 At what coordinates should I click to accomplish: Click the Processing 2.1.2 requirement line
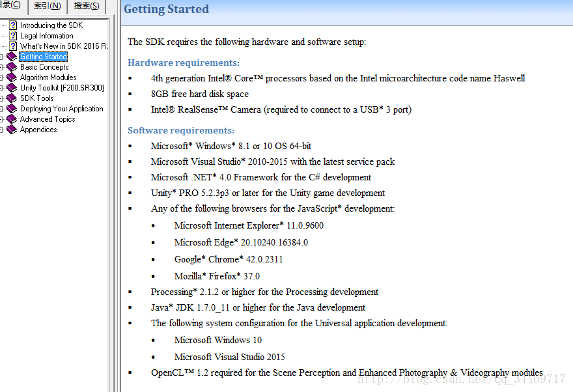tap(264, 292)
